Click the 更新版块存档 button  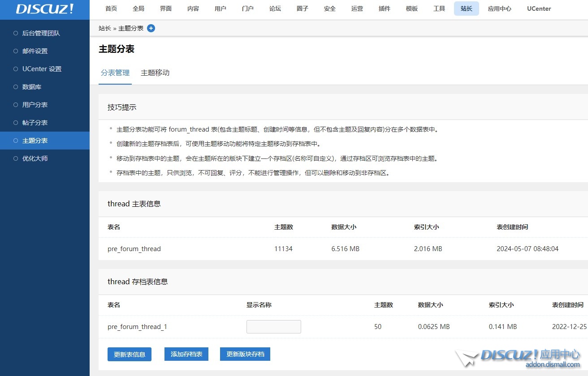[245, 354]
